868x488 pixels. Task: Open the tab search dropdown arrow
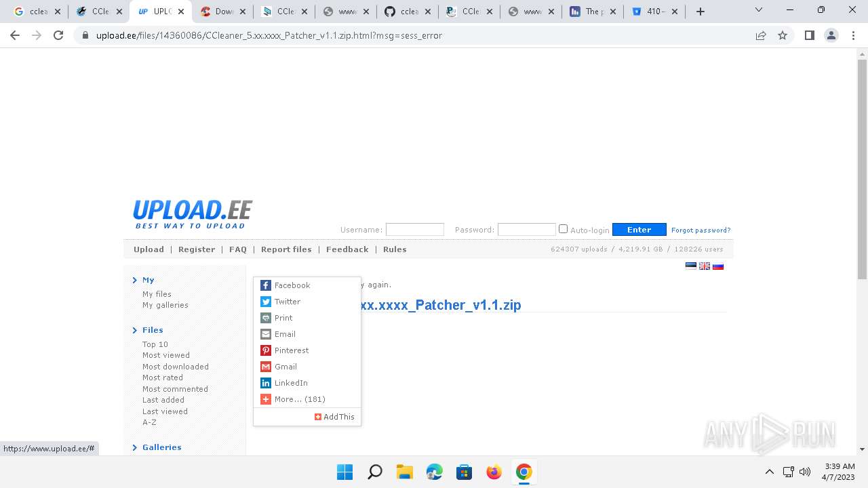pos(759,10)
